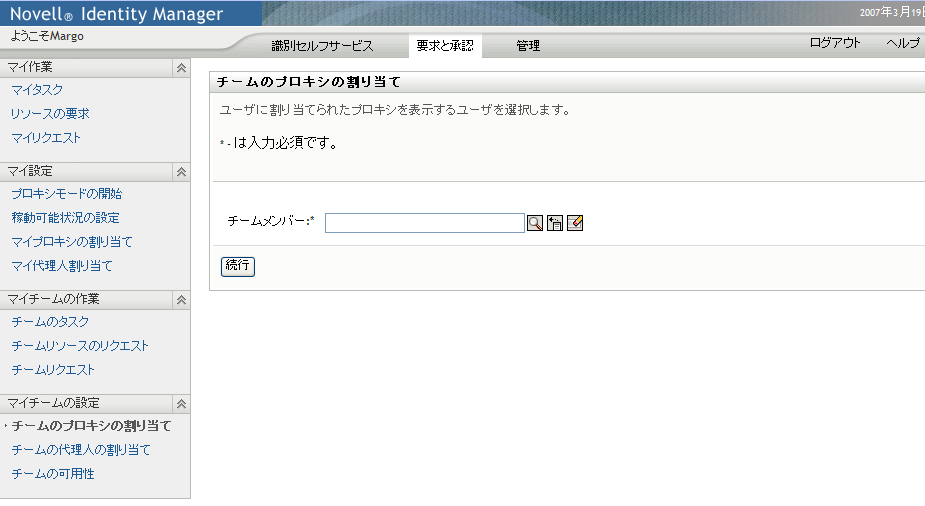Select the 要求と承認 tab
Image resolution: width=925 pixels, height=506 pixels.
pyautogui.click(x=445, y=45)
